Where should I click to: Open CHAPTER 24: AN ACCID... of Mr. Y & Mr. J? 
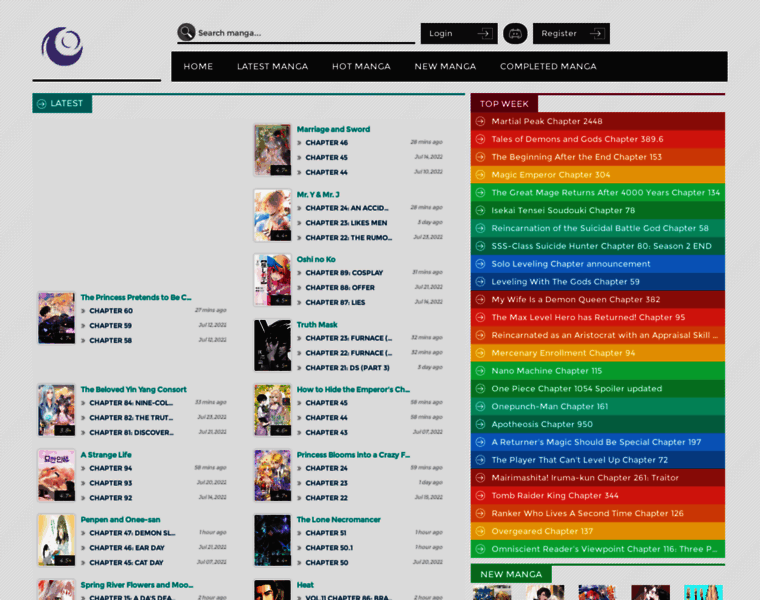click(x=347, y=208)
